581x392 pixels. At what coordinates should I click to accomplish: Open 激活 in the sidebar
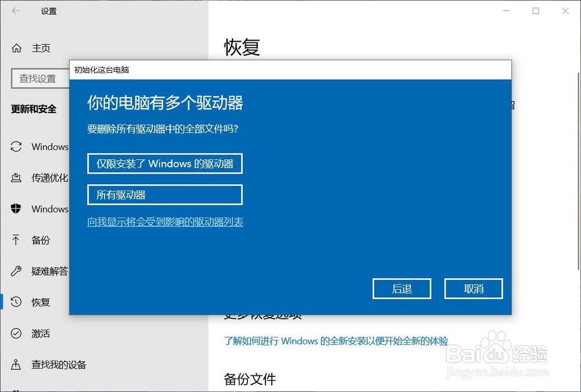[x=41, y=333]
